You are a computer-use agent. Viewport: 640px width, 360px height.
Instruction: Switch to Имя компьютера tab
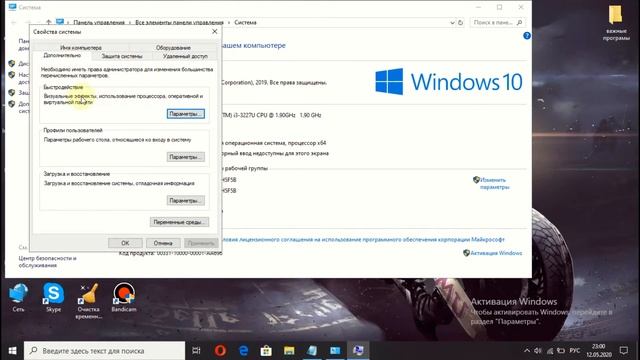pyautogui.click(x=81, y=48)
